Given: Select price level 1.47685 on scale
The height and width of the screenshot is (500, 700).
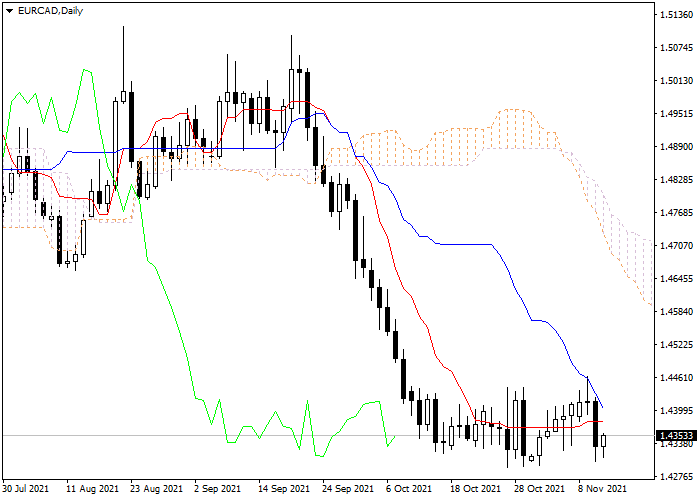Looking at the screenshot, I should [x=676, y=212].
